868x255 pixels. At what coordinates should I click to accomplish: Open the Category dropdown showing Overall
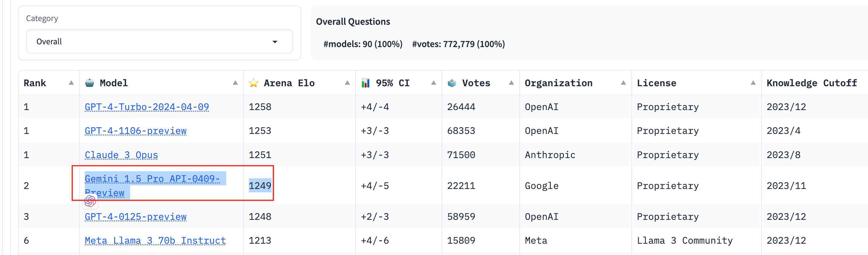pos(159,41)
